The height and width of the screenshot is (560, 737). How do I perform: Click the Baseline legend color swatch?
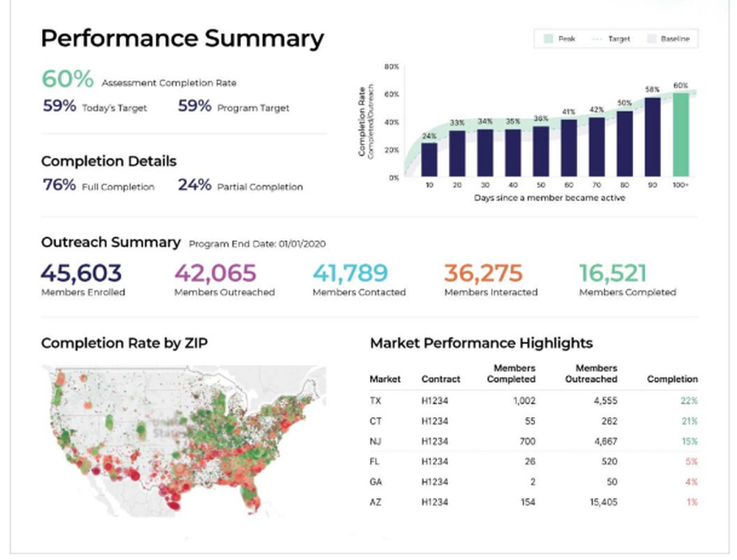(652, 39)
